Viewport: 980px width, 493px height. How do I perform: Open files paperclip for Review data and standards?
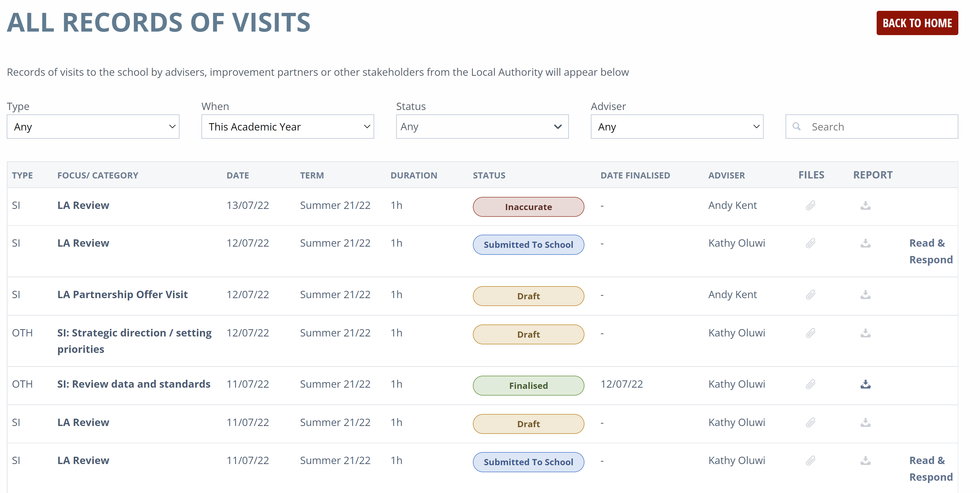pyautogui.click(x=810, y=385)
